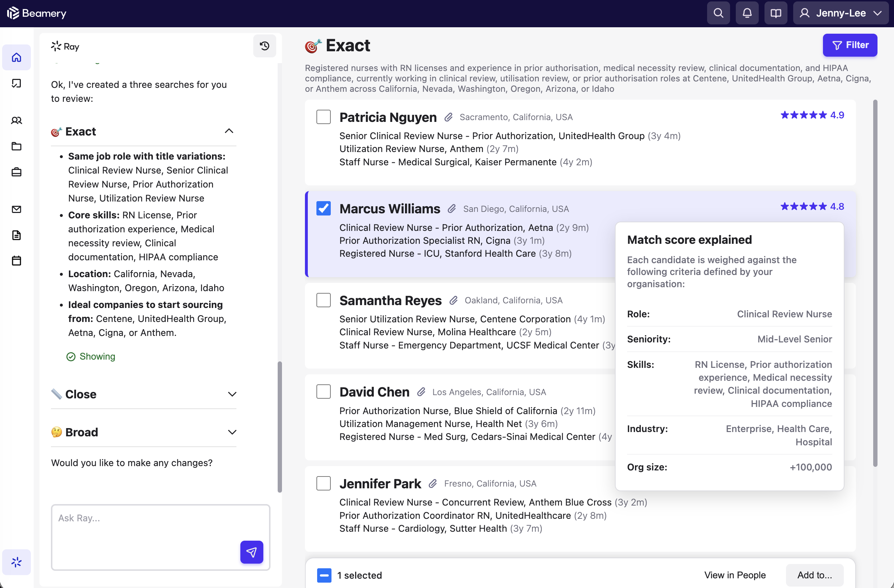This screenshot has width=894, height=588.
Task: Open Marcus Williams' profile name
Action: pos(390,209)
